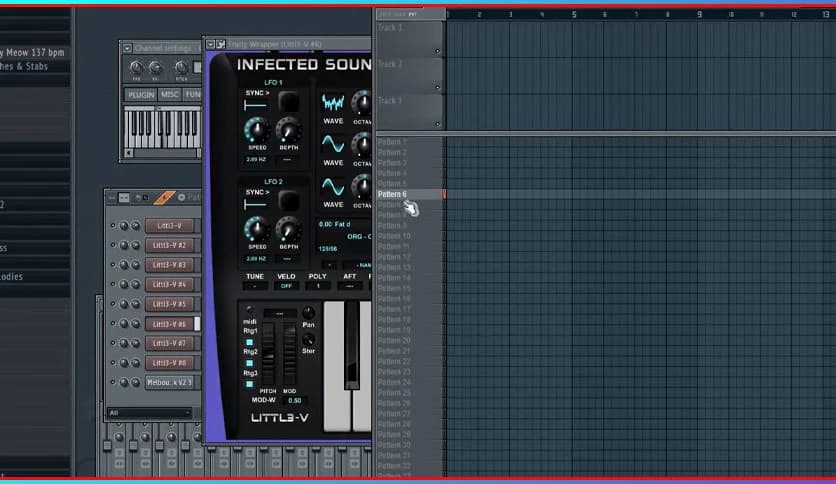Viewport: 836px width, 484px height.
Task: Pick the bottom sine WAVE icon
Action: (333, 187)
